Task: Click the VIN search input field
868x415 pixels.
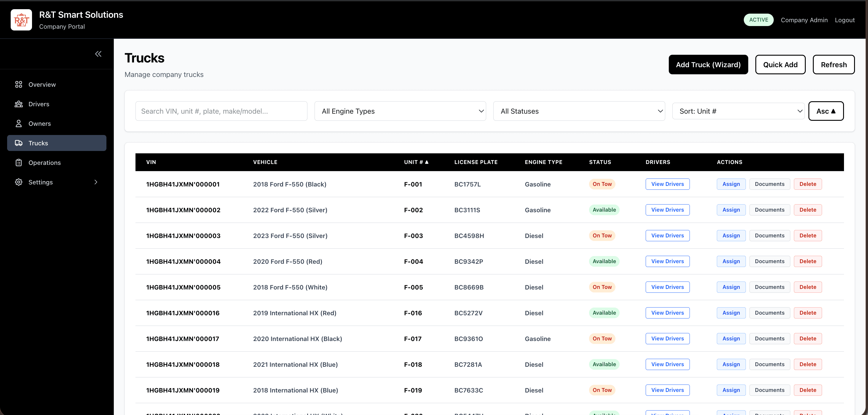Action: [x=221, y=111]
